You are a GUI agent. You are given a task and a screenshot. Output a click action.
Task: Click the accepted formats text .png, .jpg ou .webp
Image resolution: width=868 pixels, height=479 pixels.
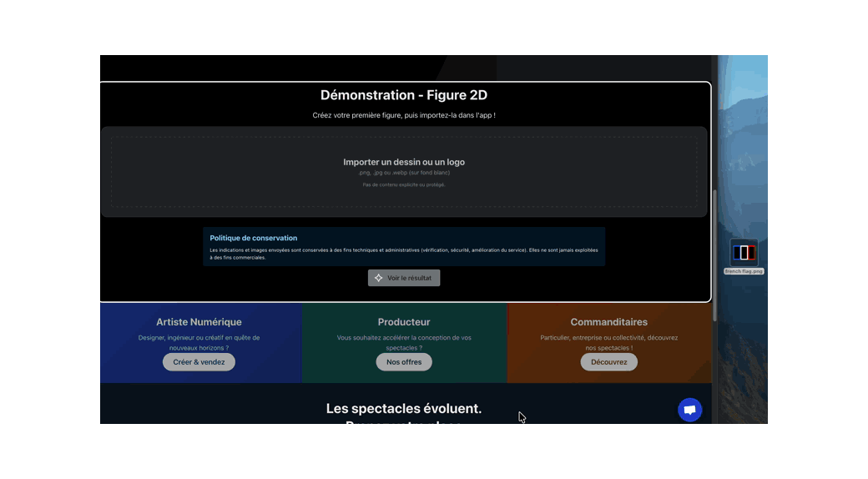coord(404,173)
